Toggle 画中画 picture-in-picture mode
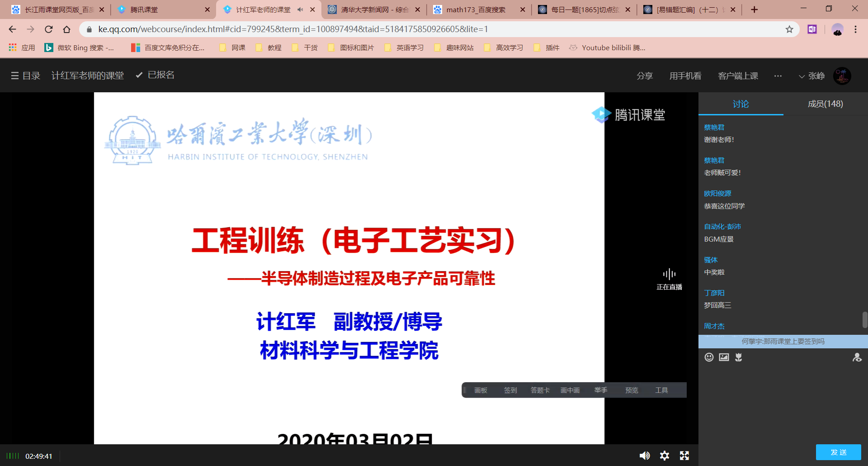 570,390
